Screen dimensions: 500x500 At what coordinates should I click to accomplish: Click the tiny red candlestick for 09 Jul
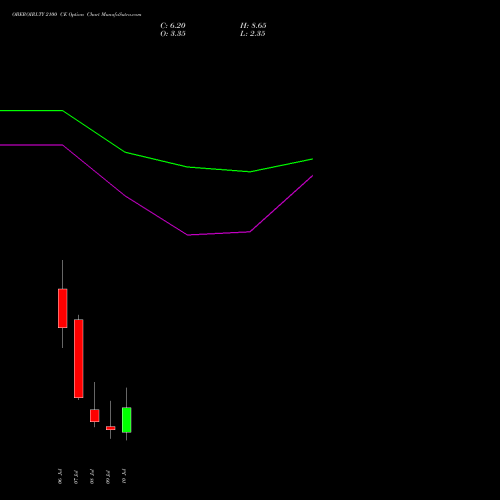(x=111, y=428)
